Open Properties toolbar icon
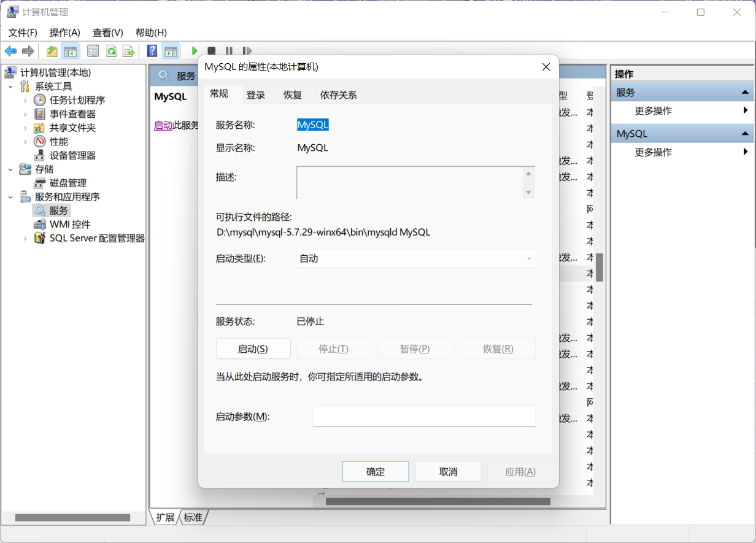This screenshot has width=756, height=543. coord(93,51)
